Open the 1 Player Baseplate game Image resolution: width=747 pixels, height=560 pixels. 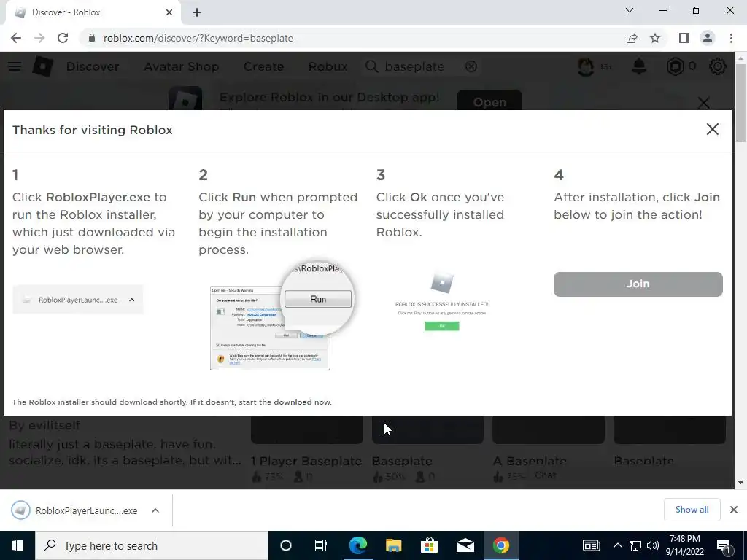(x=306, y=461)
